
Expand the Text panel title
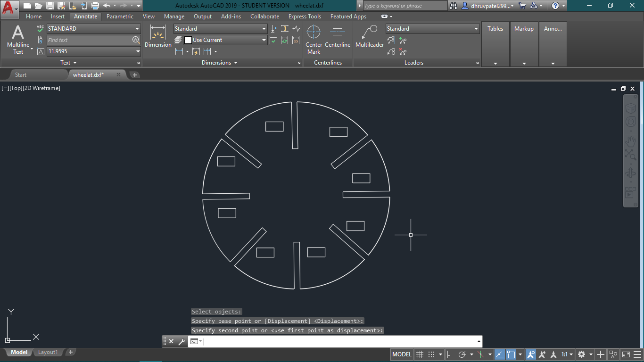(x=69, y=63)
